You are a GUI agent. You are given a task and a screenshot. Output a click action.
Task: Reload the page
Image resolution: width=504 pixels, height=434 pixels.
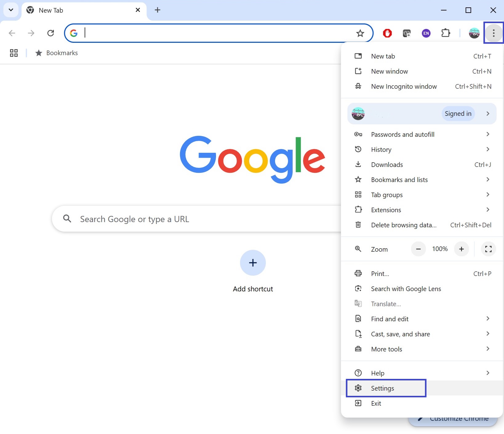[51, 33]
